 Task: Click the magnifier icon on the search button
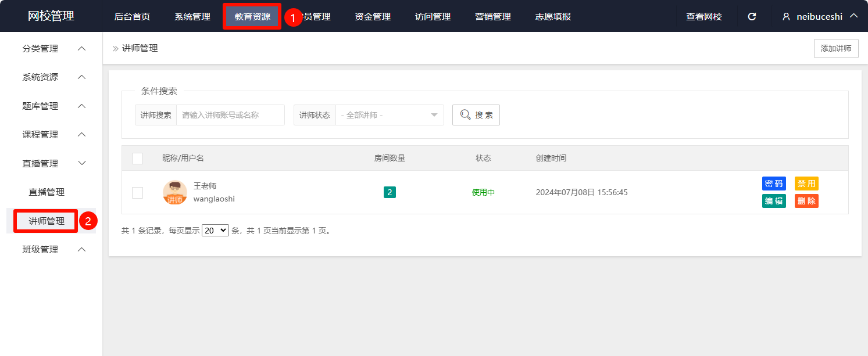pos(465,114)
